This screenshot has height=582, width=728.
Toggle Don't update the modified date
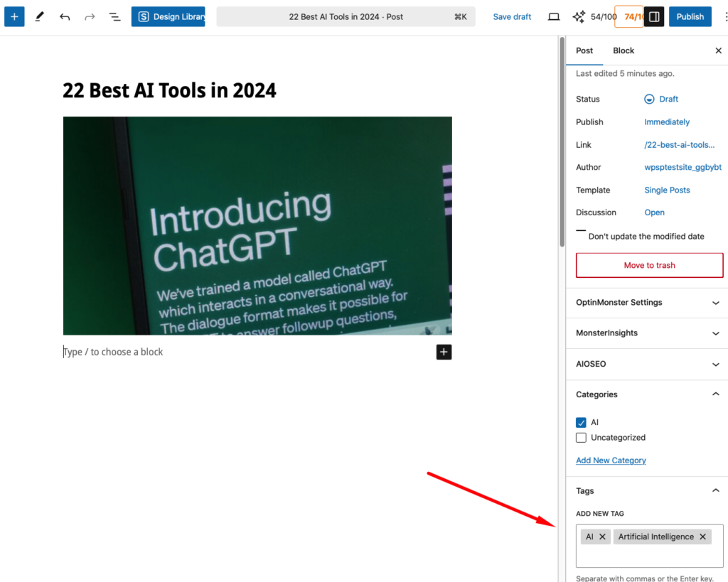(581, 232)
